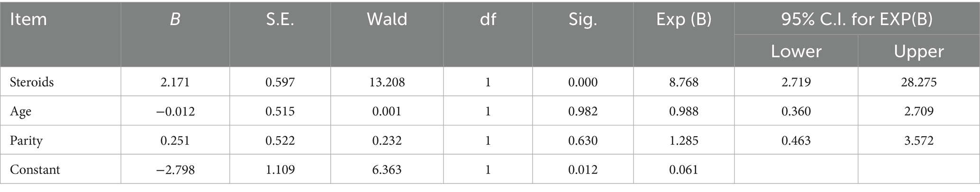Select the Parity row label
980x192 pixels.
26,140
